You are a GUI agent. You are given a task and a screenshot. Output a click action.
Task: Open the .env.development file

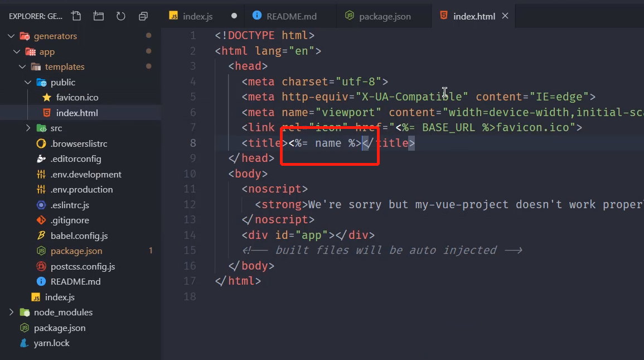click(x=86, y=175)
